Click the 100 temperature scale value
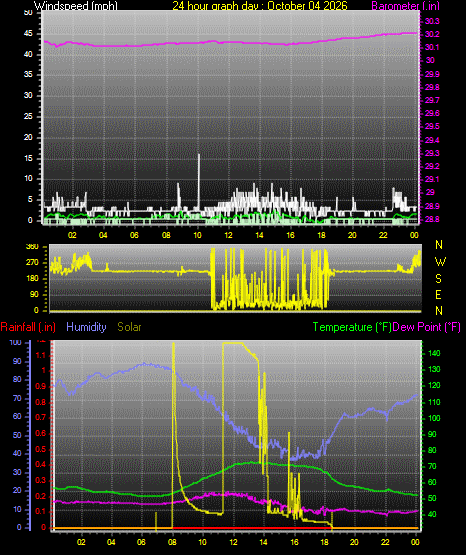466x555 pixels. click(434, 418)
